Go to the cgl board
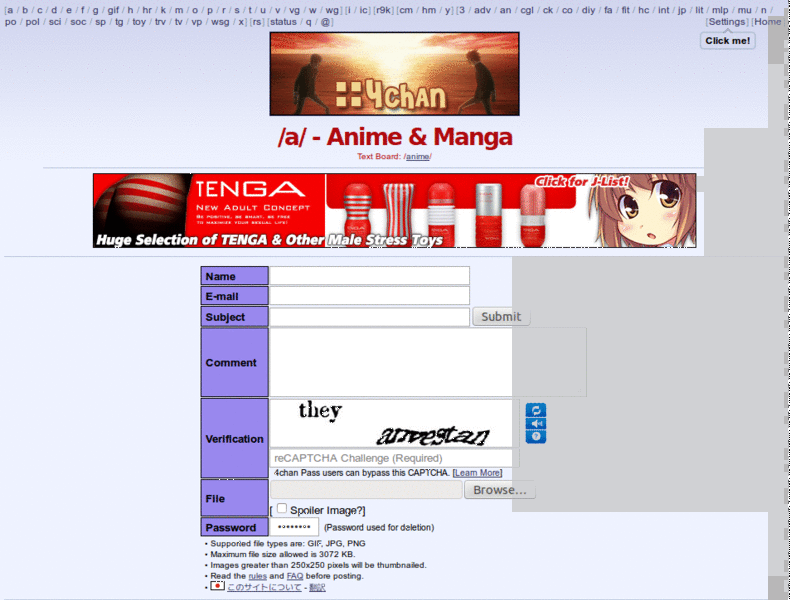The height and width of the screenshot is (600, 800). pos(527,10)
